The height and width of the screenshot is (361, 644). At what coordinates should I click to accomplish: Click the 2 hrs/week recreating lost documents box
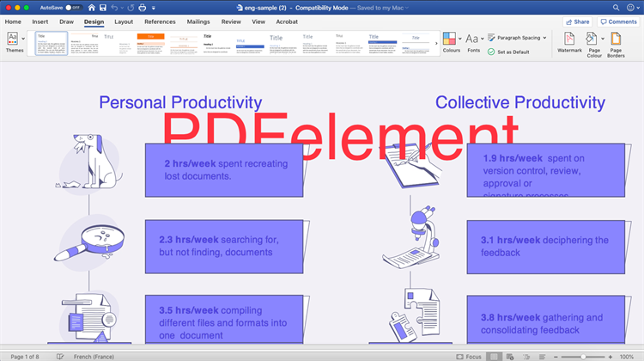point(224,170)
